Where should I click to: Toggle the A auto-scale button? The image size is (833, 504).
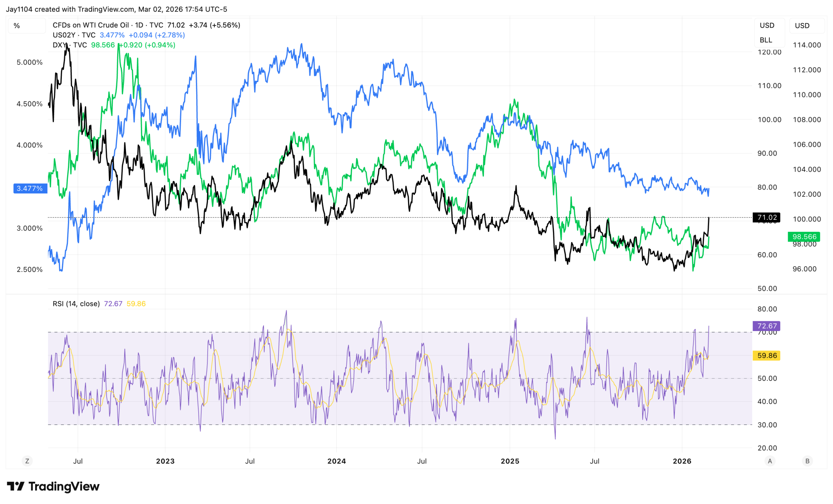coord(770,461)
